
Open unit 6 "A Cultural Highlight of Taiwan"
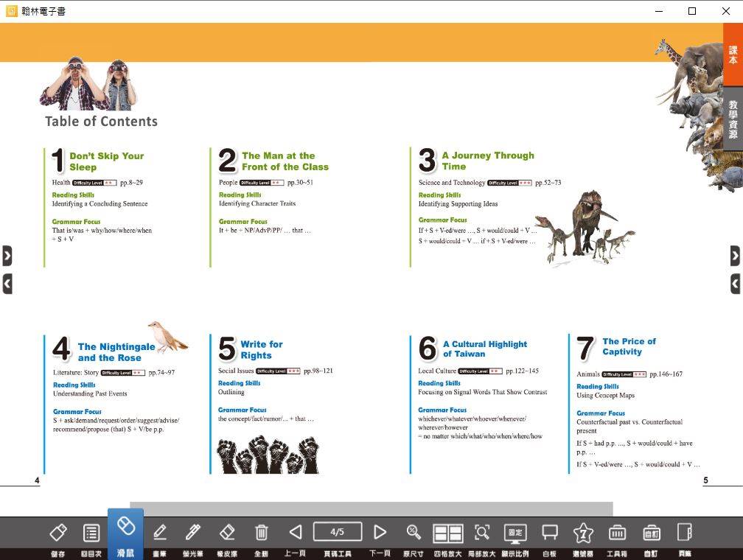tap(485, 349)
